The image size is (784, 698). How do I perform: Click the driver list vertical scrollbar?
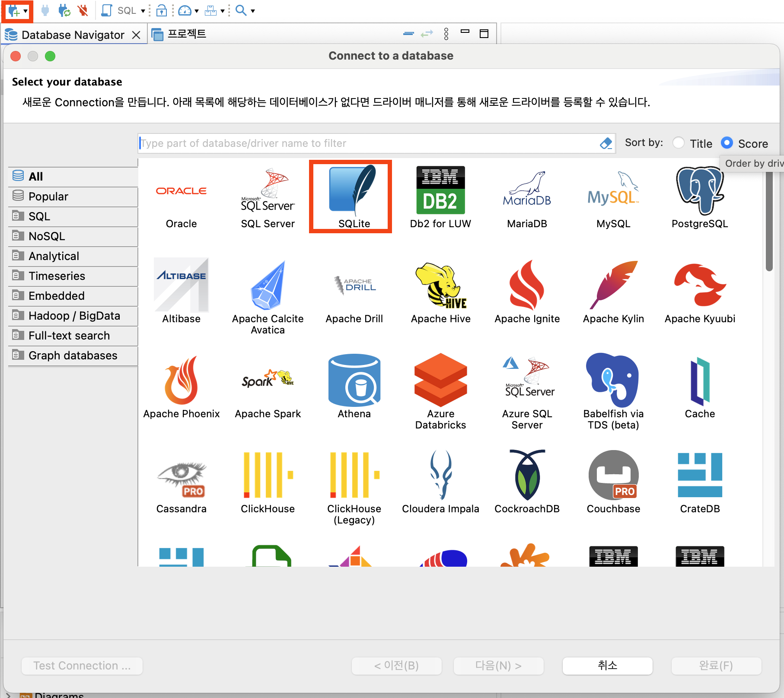coord(769,220)
